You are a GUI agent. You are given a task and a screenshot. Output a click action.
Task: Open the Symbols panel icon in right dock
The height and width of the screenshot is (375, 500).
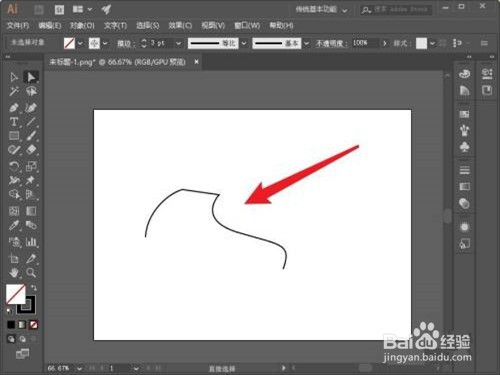click(x=464, y=147)
